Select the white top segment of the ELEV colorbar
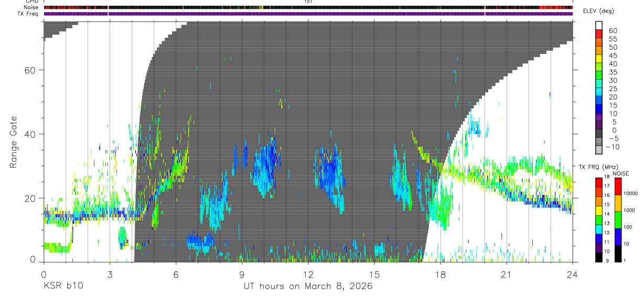Viewport: 644px width, 297px height. [x=599, y=26]
